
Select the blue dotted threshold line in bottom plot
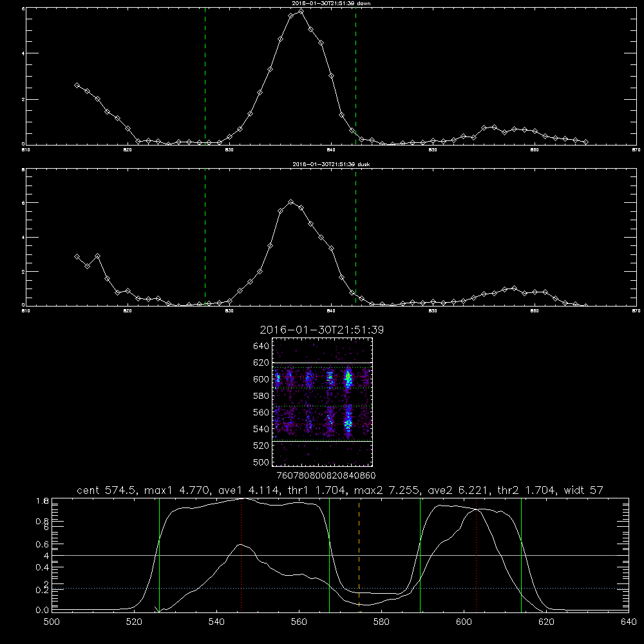click(x=340, y=588)
